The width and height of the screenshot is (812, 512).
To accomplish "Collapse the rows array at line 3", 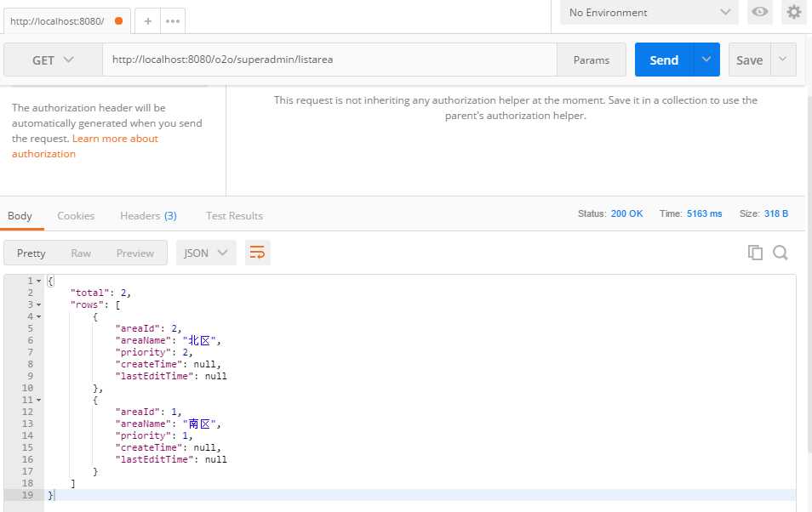I will (39, 305).
